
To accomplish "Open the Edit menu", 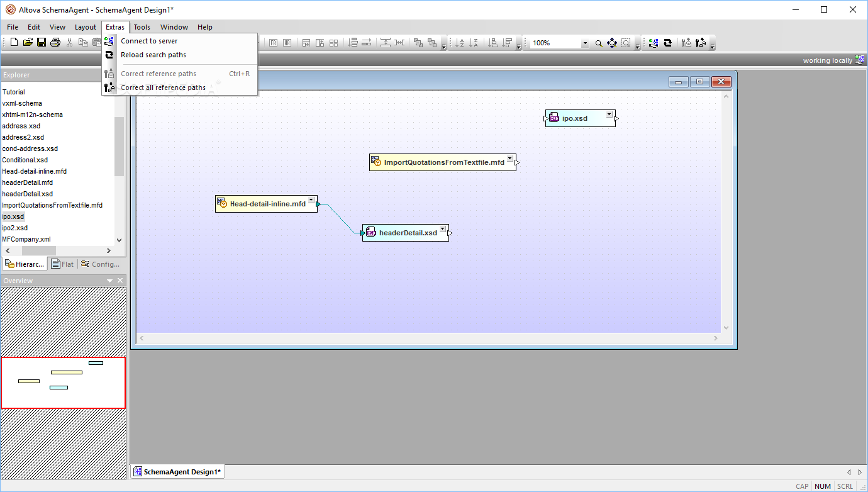I will (x=34, y=27).
